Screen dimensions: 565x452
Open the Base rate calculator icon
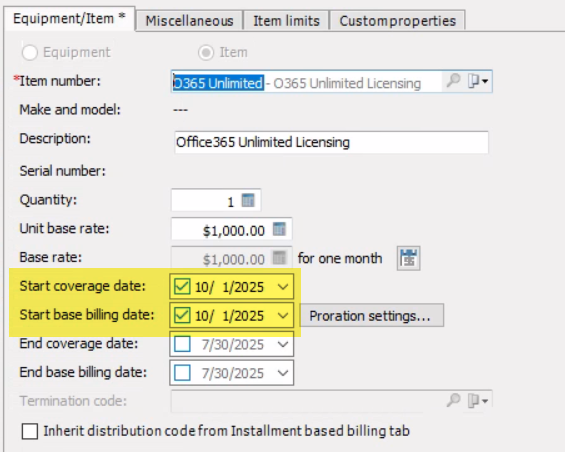279,258
